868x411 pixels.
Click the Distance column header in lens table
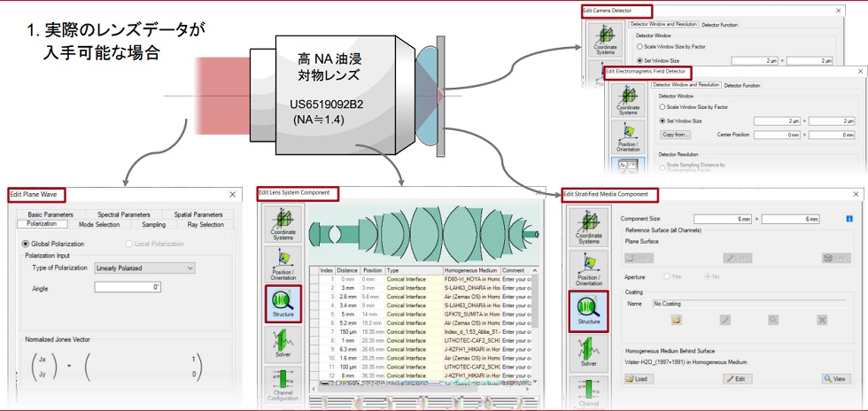(347, 270)
